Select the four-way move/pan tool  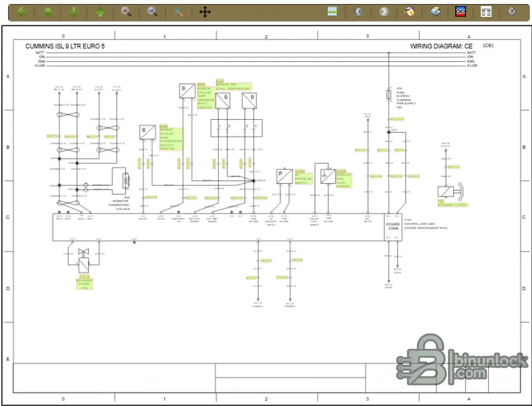205,12
